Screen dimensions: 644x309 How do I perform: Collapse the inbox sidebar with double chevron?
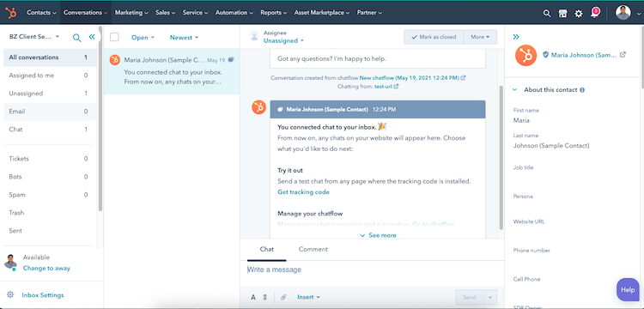click(x=92, y=37)
